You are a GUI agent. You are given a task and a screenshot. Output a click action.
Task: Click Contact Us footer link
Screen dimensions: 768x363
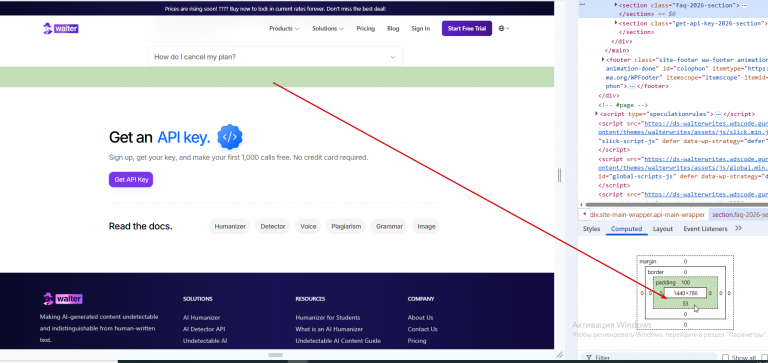[422, 329]
